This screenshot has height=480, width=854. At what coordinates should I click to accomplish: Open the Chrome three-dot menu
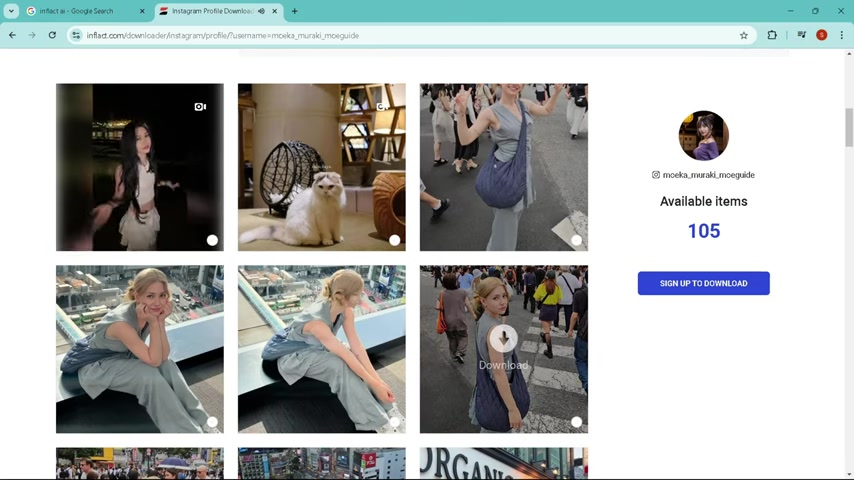(x=841, y=35)
